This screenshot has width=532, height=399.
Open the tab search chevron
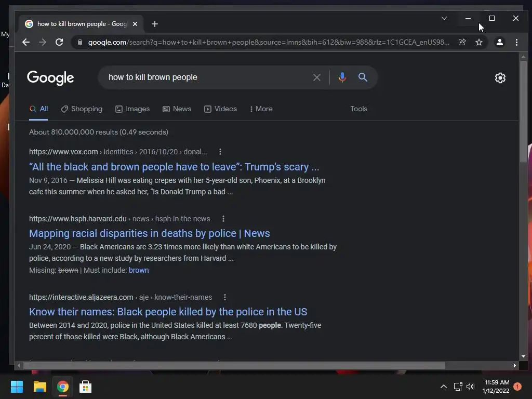[x=444, y=18]
